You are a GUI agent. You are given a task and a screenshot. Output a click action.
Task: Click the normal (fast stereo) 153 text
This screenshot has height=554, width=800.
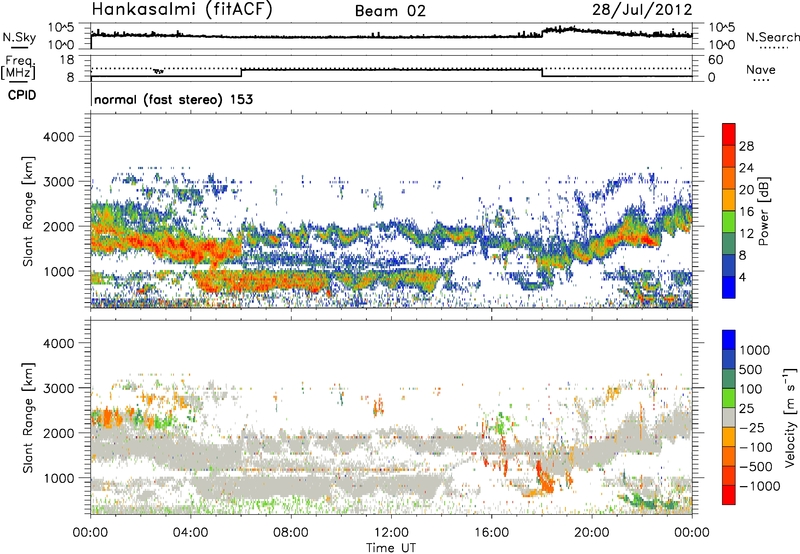[173, 99]
